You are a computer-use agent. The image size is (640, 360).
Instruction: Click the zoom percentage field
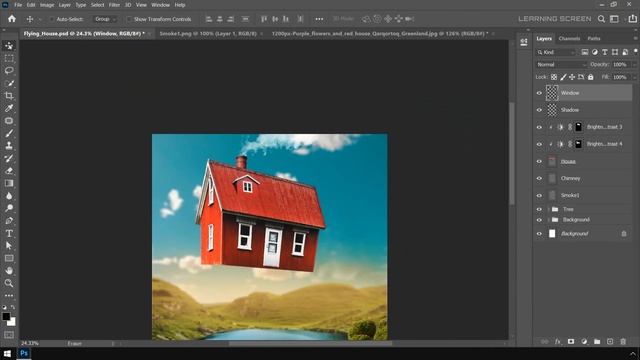click(30, 344)
